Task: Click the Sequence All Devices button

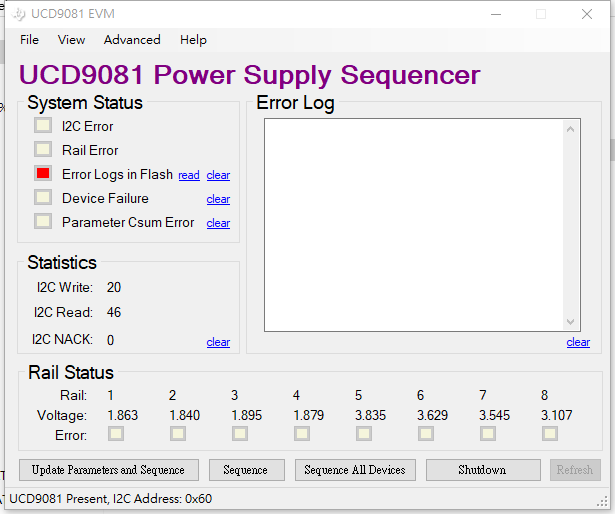Action: pos(355,470)
